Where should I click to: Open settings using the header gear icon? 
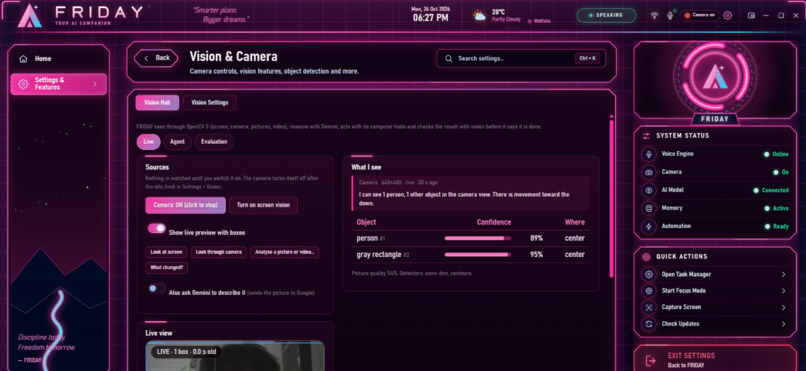pyautogui.click(x=727, y=15)
